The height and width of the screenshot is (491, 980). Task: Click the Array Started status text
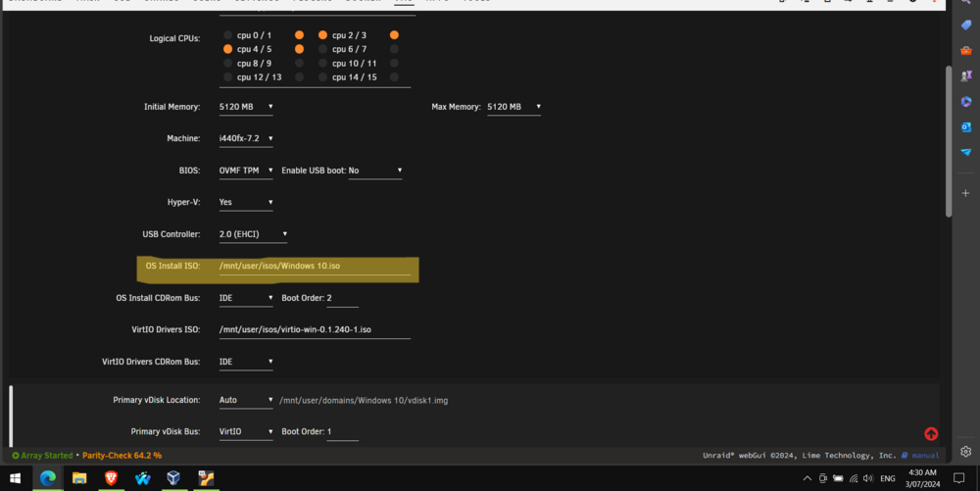pos(47,456)
